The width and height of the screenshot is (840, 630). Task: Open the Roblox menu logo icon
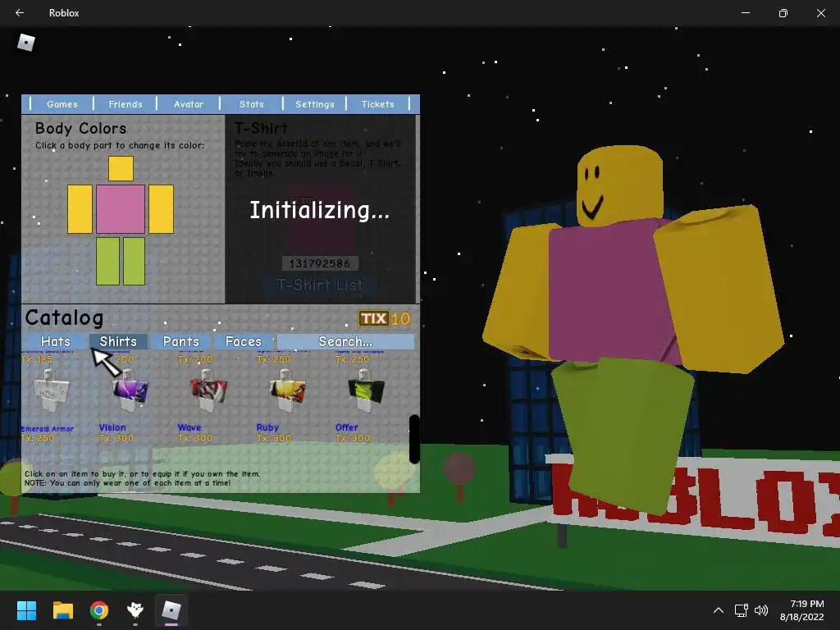click(x=25, y=43)
